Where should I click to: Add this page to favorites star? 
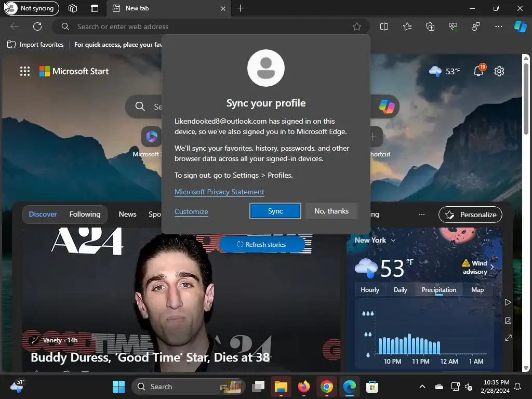coord(356,26)
